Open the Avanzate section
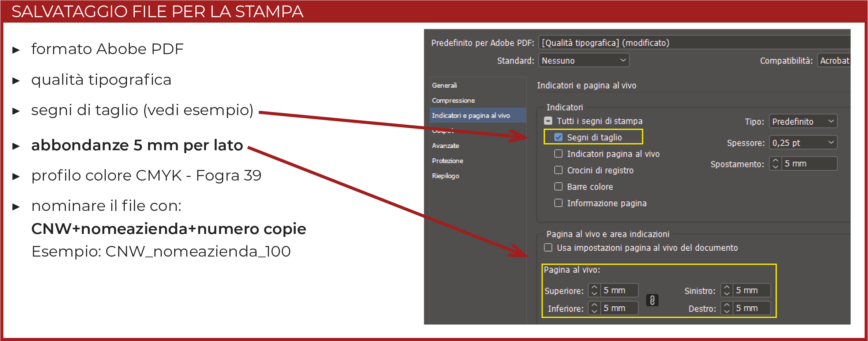This screenshot has width=868, height=341. point(445,145)
